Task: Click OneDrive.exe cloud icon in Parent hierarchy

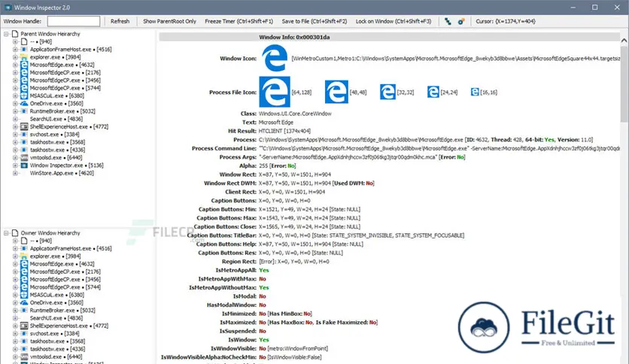Action: [24, 104]
